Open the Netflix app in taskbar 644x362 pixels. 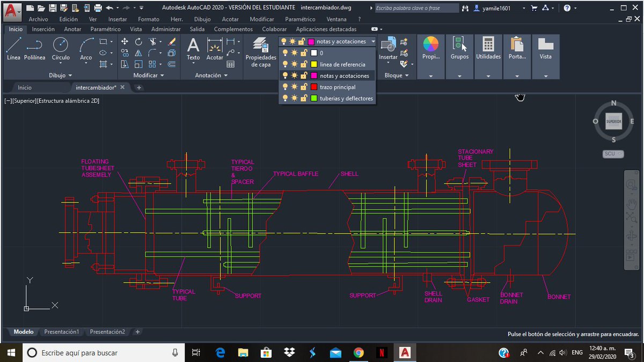click(x=381, y=352)
